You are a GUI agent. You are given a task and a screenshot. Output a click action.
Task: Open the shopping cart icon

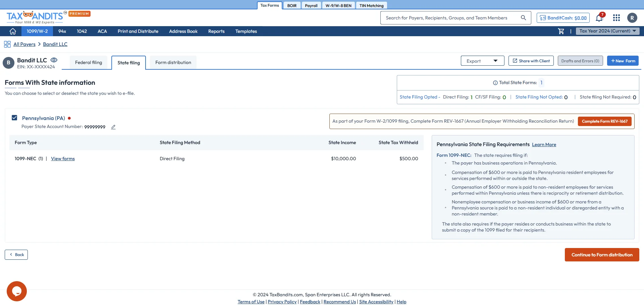point(561,31)
